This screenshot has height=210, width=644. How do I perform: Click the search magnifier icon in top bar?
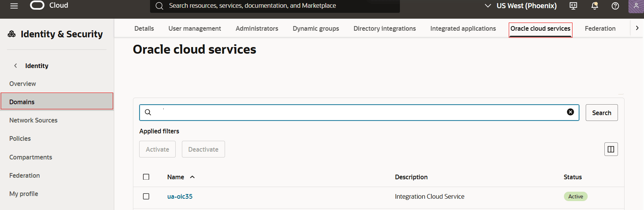coord(159,6)
